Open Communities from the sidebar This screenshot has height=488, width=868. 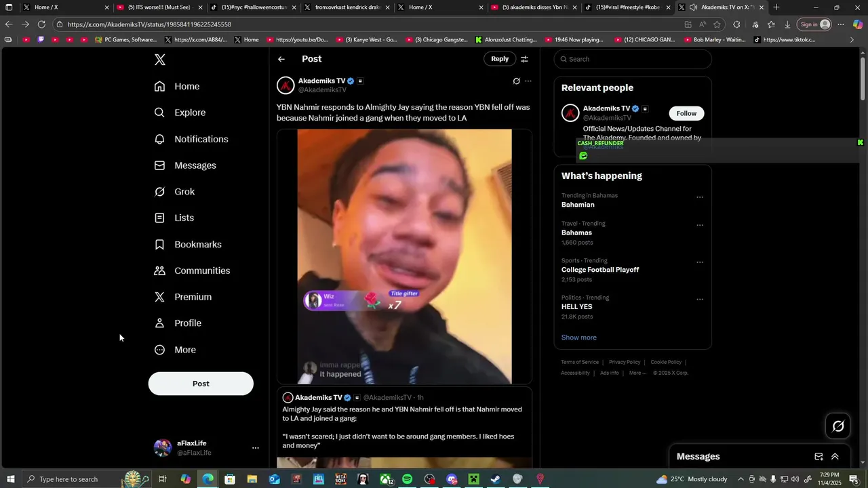pos(193,270)
